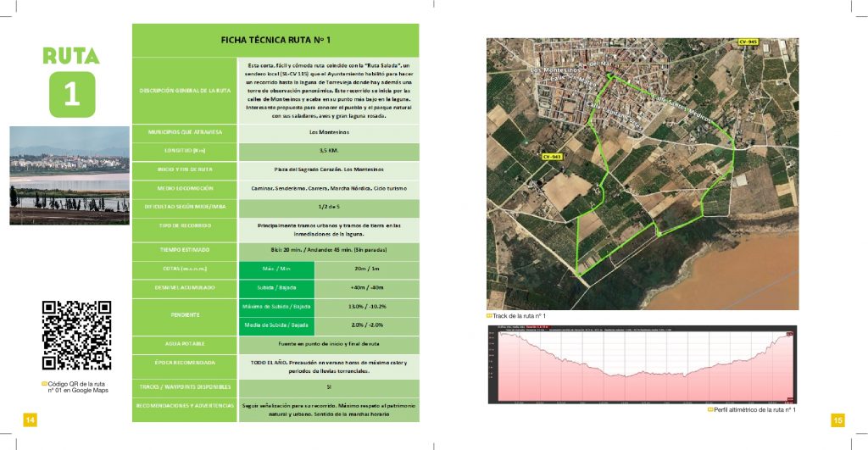Click the 'Subida / Bajada' cell
The image size is (868, 450).
pyautogui.click(x=276, y=288)
